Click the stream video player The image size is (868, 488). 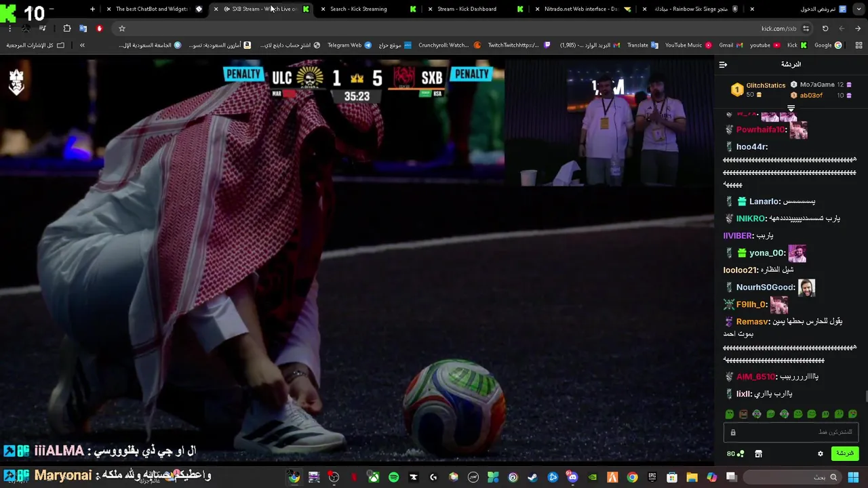point(357,260)
